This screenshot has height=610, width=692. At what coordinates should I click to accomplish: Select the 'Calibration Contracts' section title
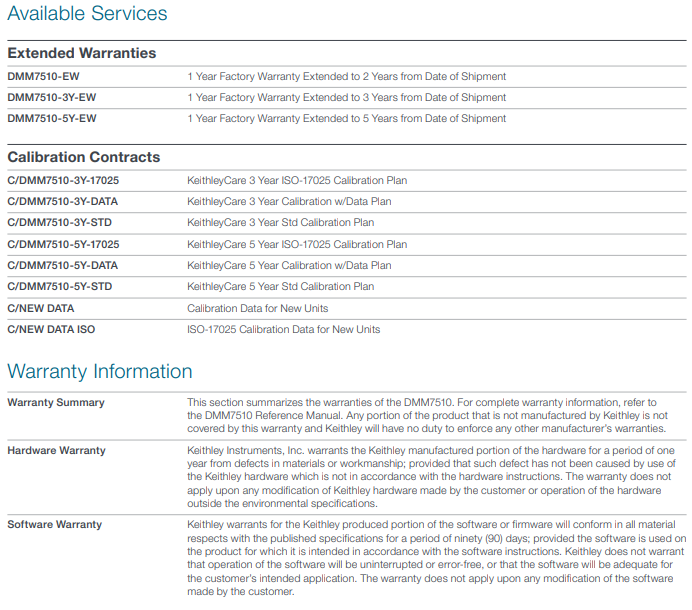[84, 157]
